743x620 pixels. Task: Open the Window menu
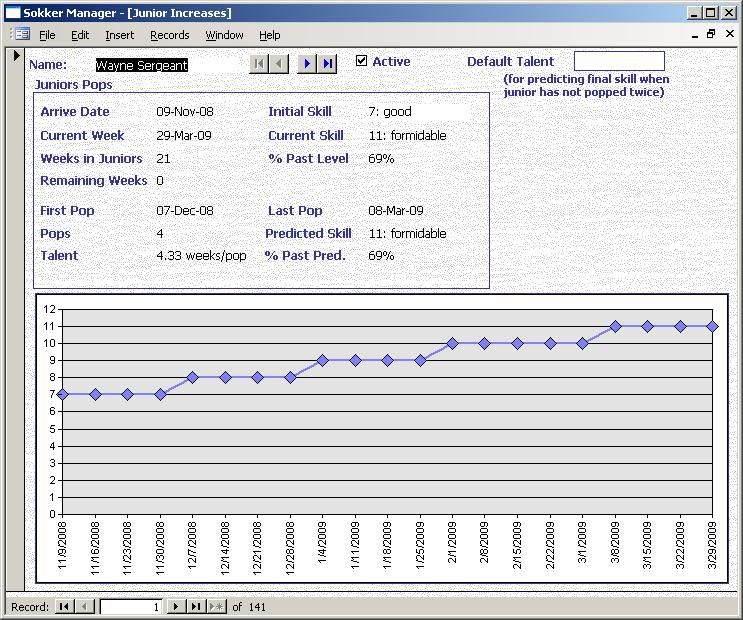(x=224, y=35)
